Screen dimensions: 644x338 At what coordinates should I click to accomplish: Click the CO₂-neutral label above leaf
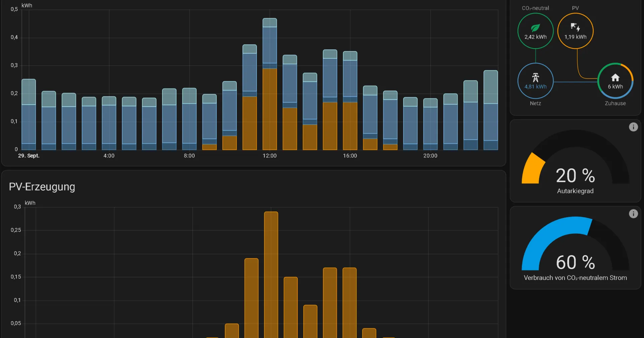[x=535, y=8]
